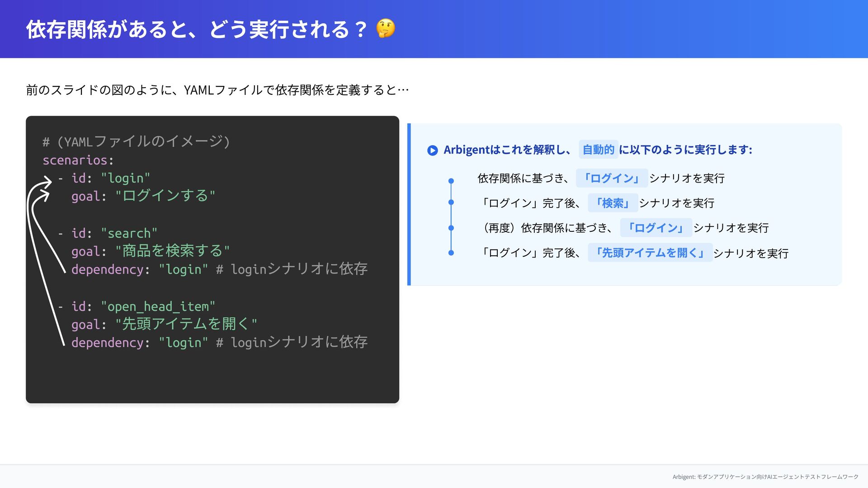
Task: Click the first timeline dot beside ログイン step
Action: pyautogui.click(x=451, y=181)
